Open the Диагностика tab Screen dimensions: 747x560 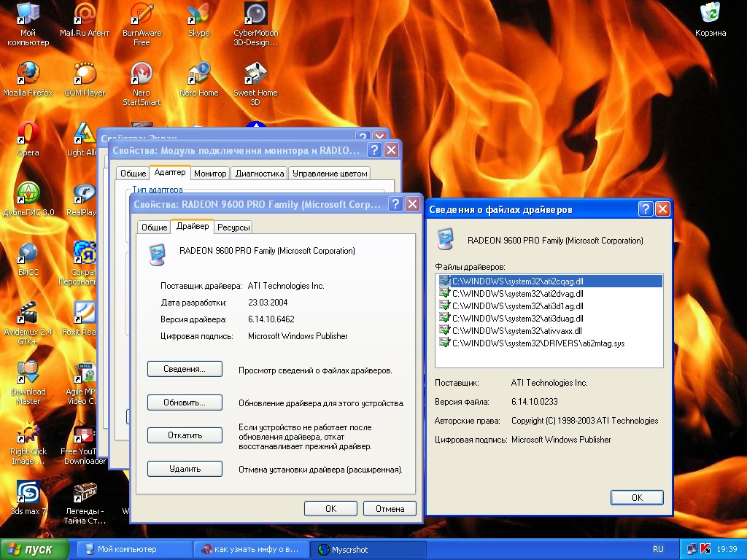[260, 174]
